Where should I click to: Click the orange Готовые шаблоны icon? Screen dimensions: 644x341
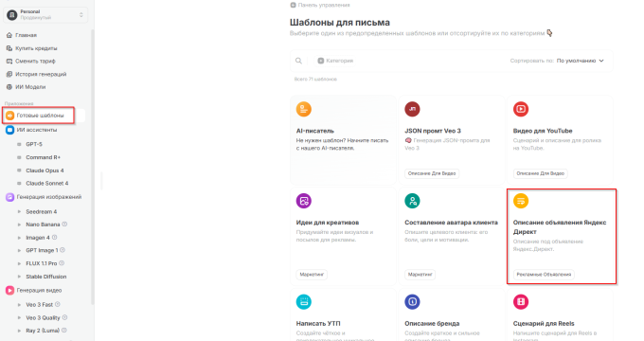click(x=9, y=116)
